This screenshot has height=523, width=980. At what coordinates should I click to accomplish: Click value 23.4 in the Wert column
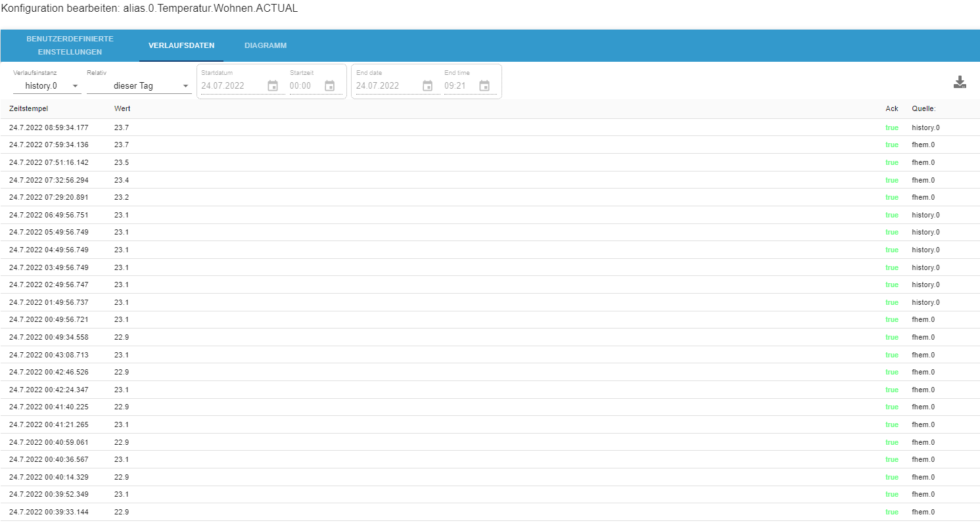tap(121, 180)
